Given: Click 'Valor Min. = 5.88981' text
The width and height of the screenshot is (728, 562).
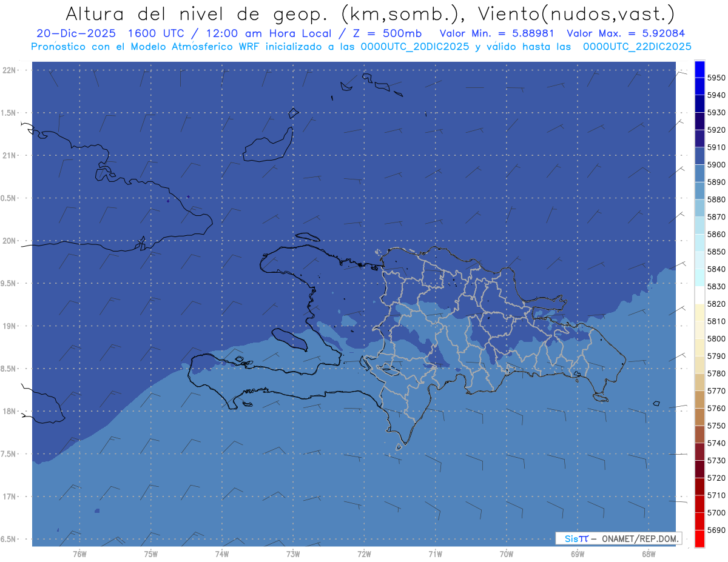Looking at the screenshot, I should tap(497, 33).
